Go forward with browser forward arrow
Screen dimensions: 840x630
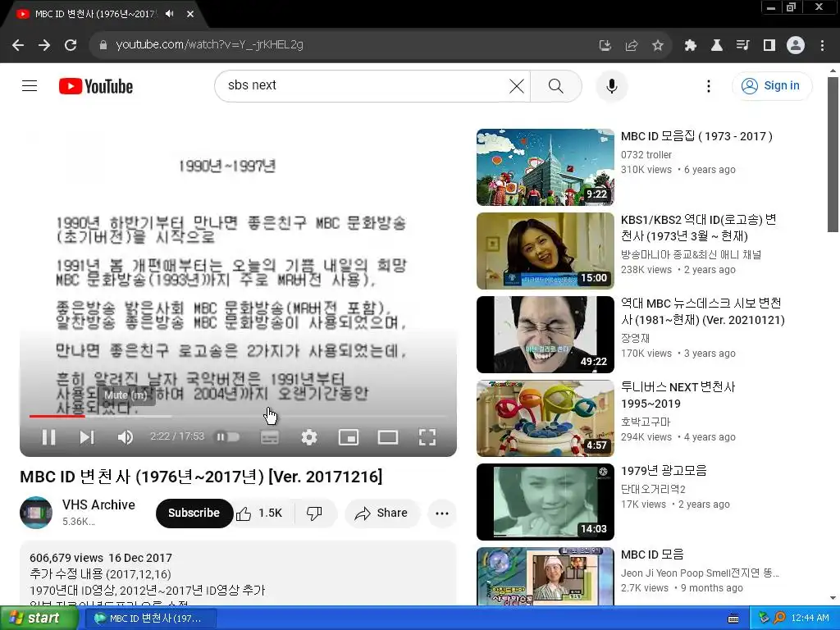tap(44, 45)
